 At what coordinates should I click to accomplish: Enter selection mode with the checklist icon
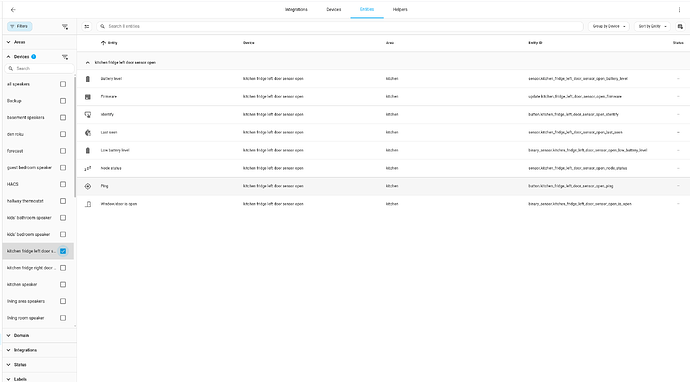[87, 26]
